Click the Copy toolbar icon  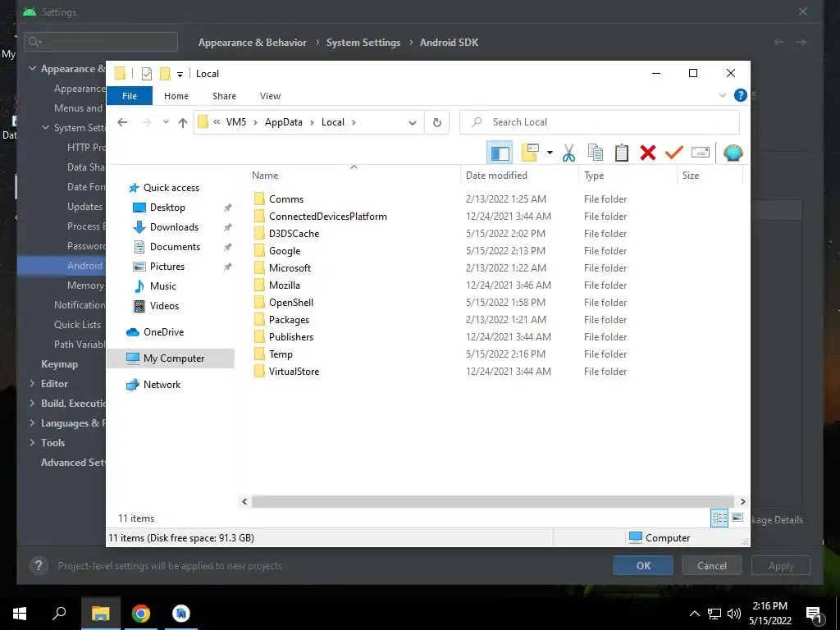pos(596,153)
